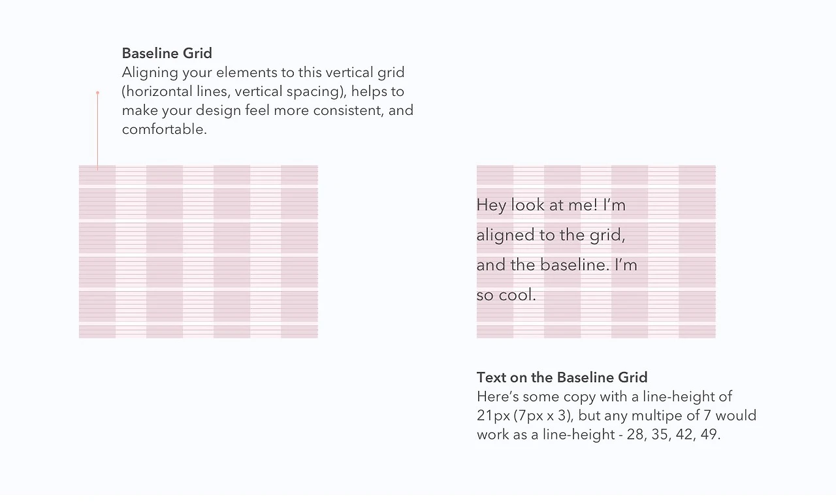Click the vertical pink annotation line
Image resolution: width=836 pixels, height=504 pixels.
(97, 131)
